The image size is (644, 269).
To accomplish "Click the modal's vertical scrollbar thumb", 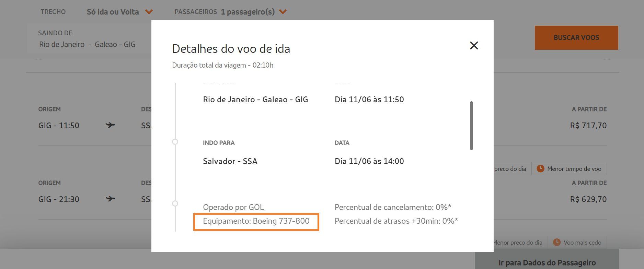I will pyautogui.click(x=471, y=126).
